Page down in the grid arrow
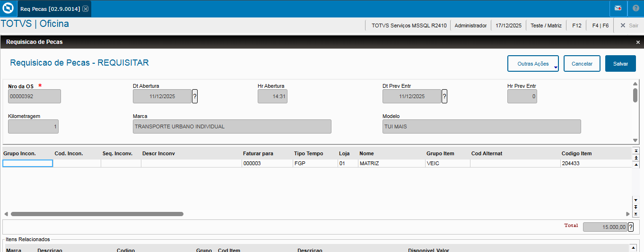The image size is (644, 252). coord(636,207)
